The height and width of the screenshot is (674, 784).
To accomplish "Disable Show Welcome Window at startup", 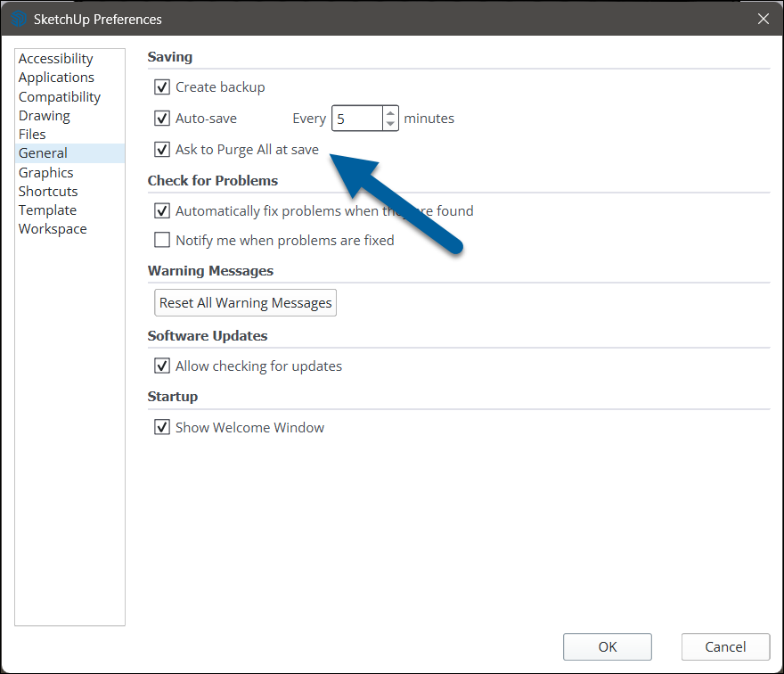I will click(x=162, y=426).
